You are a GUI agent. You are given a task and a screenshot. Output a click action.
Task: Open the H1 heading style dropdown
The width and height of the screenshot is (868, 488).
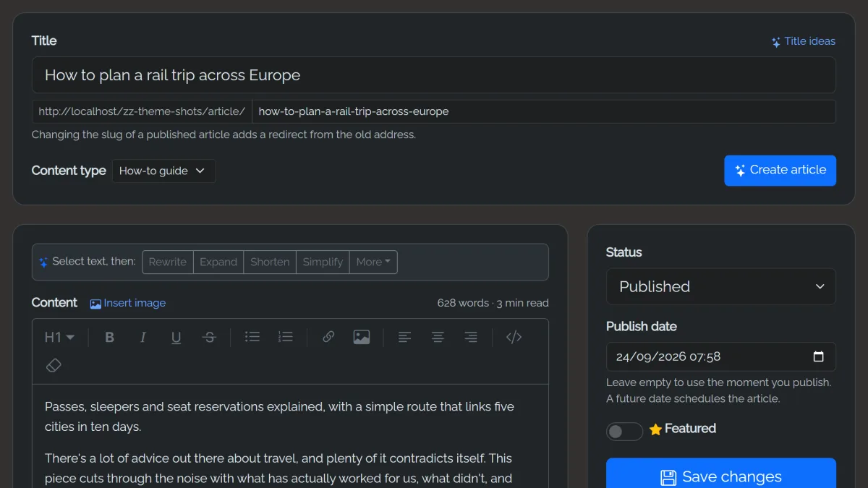point(59,337)
